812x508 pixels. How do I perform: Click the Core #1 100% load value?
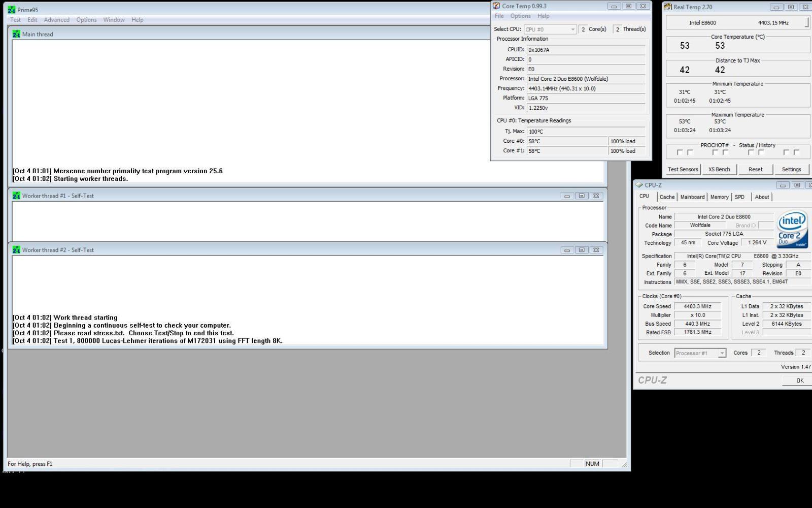(x=627, y=151)
